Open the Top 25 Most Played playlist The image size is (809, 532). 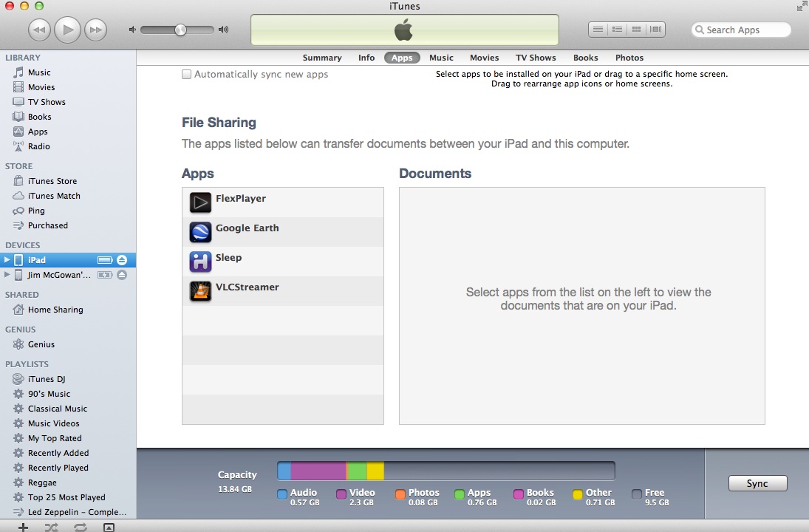tap(68, 497)
